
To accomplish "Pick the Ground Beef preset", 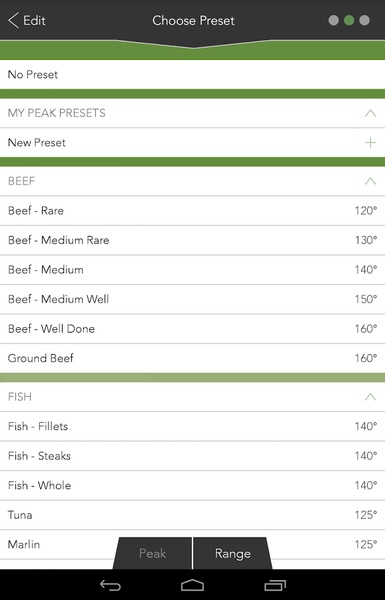I will (192, 358).
